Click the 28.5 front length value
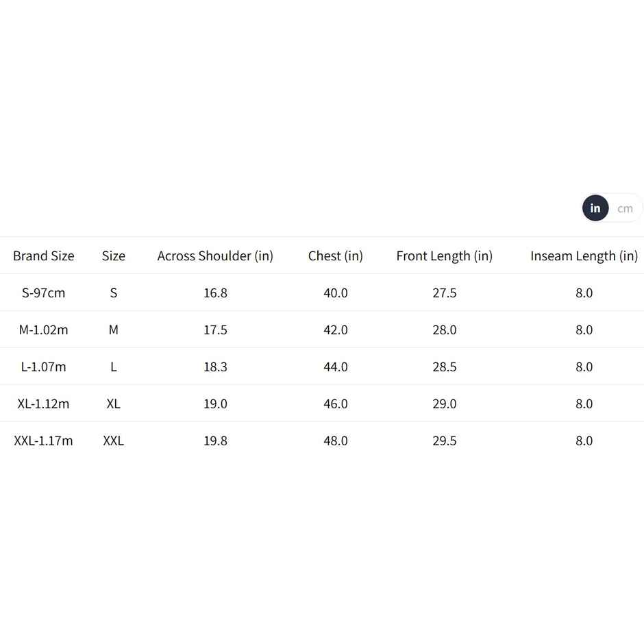The height and width of the screenshot is (644, 644). point(445,367)
